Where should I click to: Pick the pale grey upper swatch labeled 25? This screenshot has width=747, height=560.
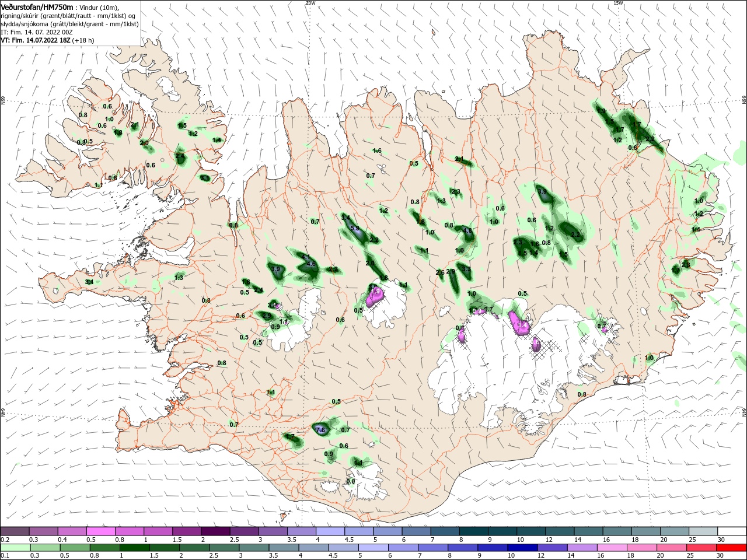tap(703, 531)
